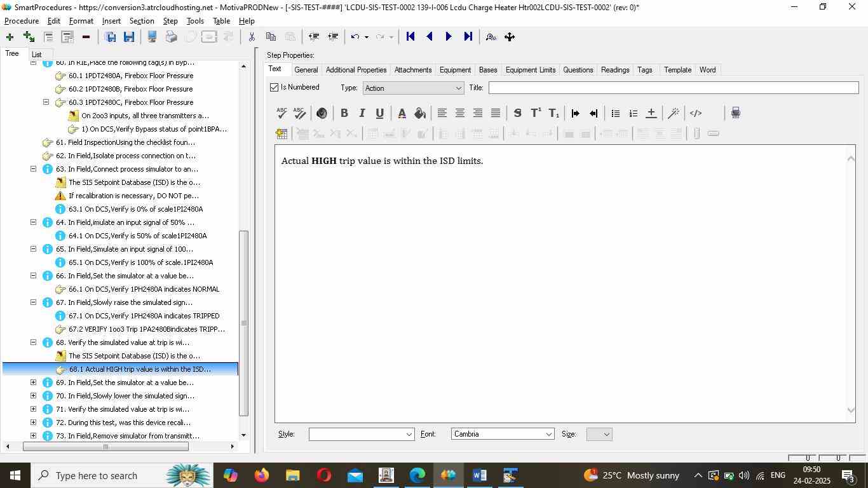Open the HTML source code view icon
Image resolution: width=868 pixels, height=488 pixels.
[x=696, y=113]
